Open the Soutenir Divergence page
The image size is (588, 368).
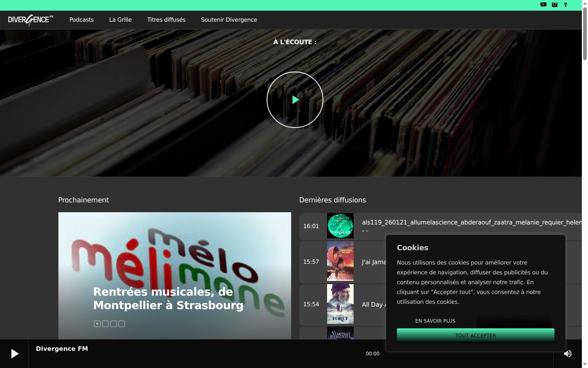pos(229,20)
